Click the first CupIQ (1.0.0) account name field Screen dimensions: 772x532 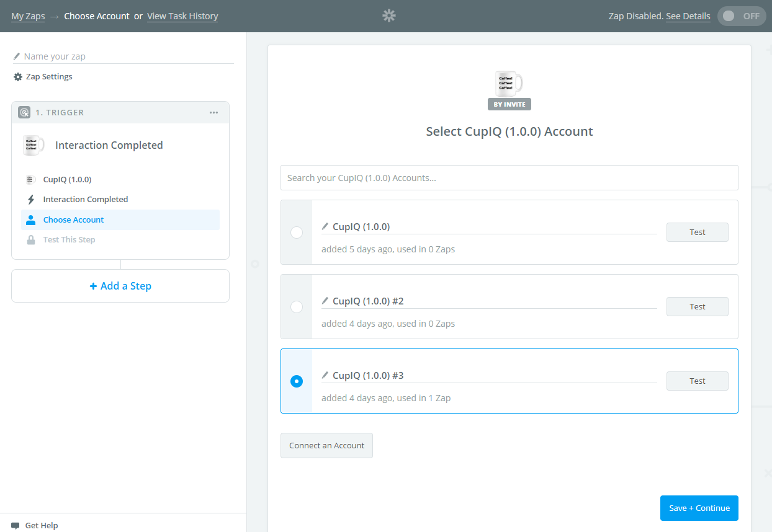pos(489,227)
